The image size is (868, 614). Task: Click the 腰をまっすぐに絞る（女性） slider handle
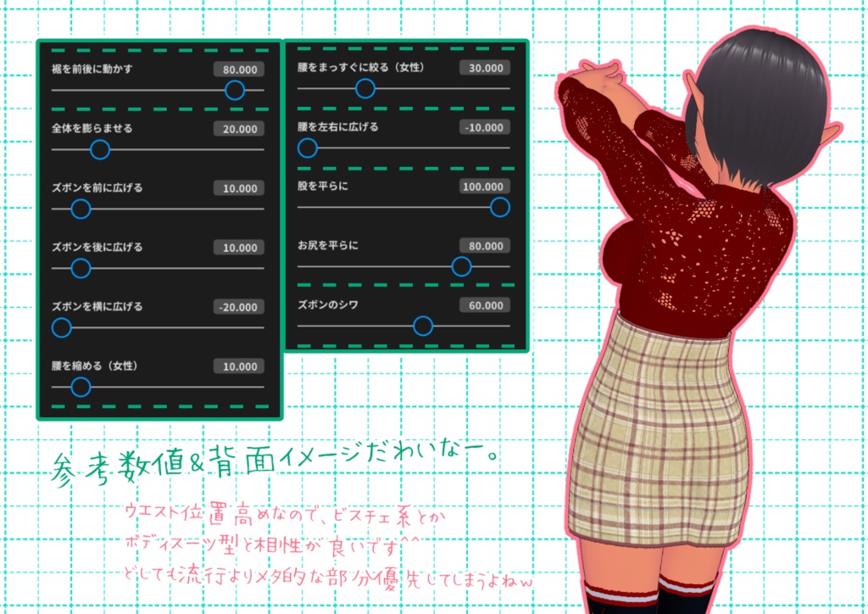(x=364, y=88)
